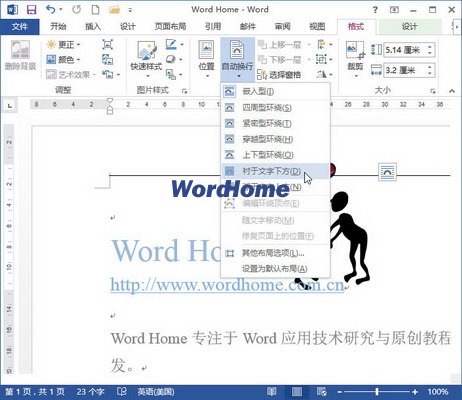
Task: Open the Position (位置) dropdown
Action: coord(206,59)
